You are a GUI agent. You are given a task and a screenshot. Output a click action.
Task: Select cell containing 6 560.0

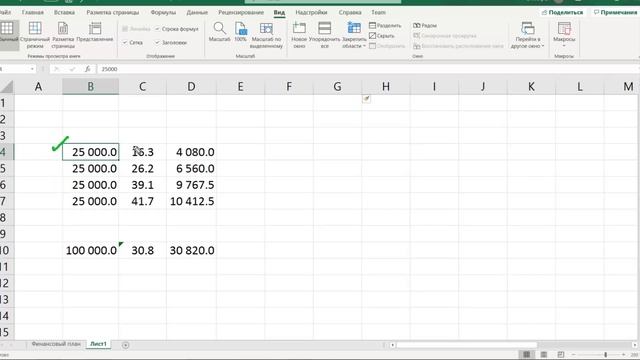[191, 168]
